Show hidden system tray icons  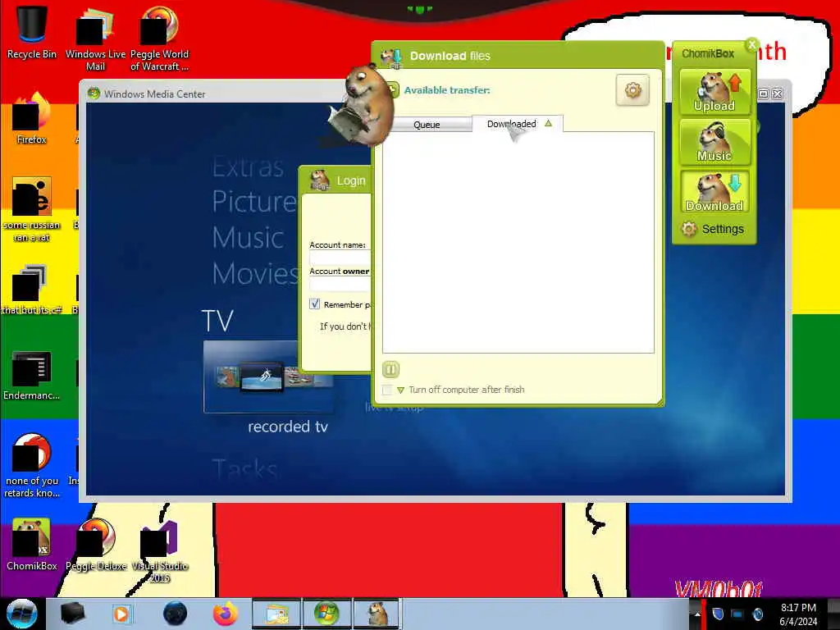coord(697,614)
